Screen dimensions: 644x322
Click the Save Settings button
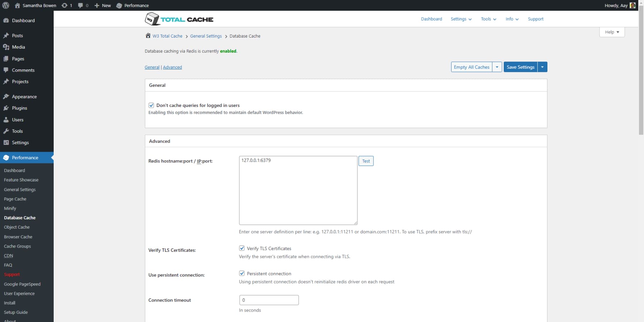click(x=520, y=67)
